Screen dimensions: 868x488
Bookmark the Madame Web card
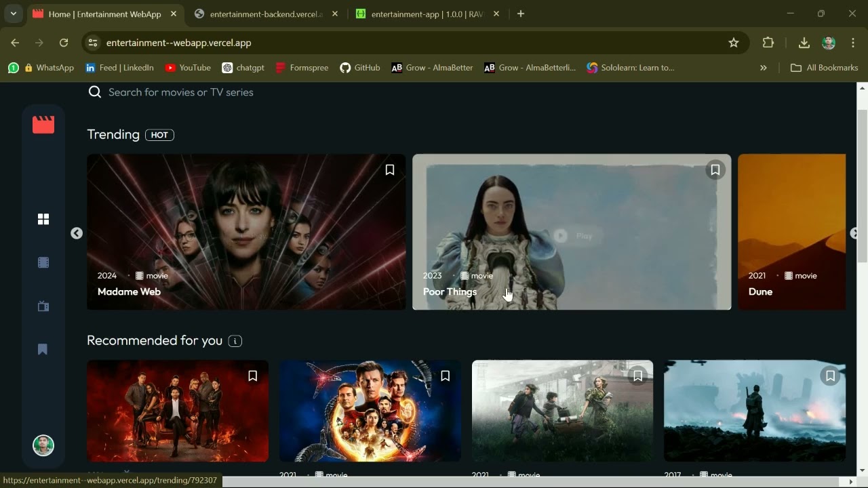click(x=390, y=170)
